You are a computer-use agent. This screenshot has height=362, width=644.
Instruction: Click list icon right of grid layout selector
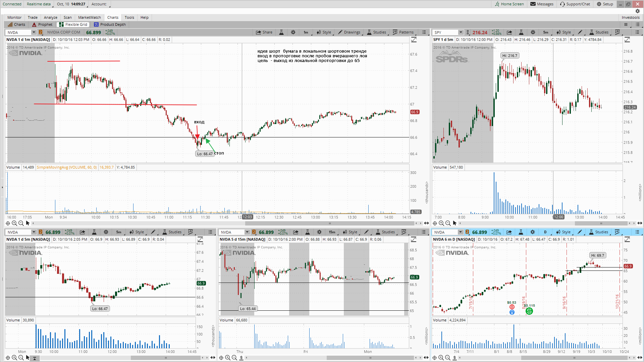pos(637,24)
